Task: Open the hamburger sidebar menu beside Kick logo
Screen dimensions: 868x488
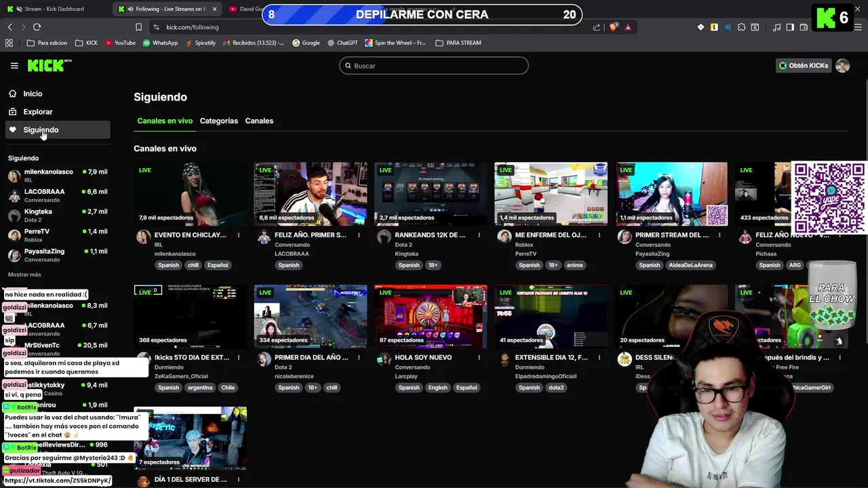Action: 14,66
